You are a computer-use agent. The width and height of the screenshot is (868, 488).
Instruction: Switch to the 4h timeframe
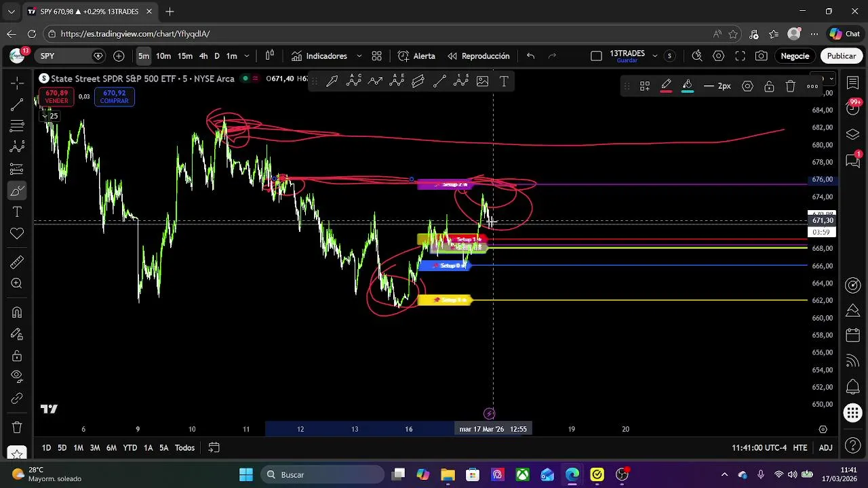click(x=203, y=56)
